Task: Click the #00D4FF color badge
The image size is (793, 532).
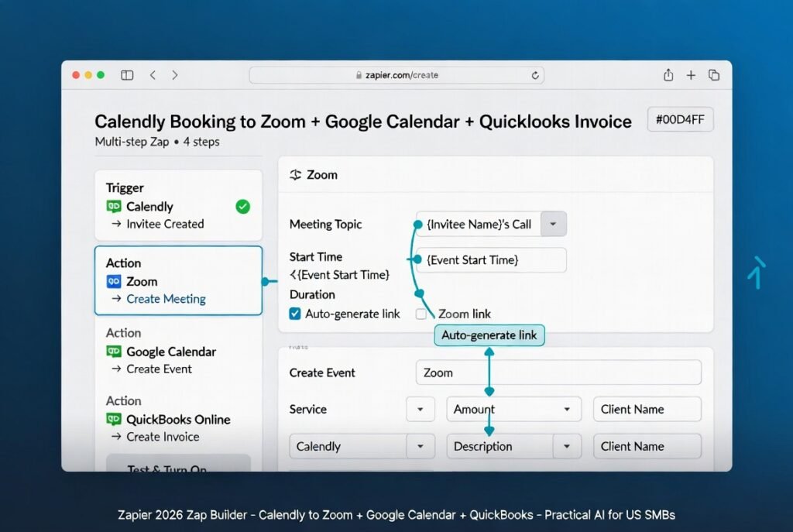Action: [680, 119]
